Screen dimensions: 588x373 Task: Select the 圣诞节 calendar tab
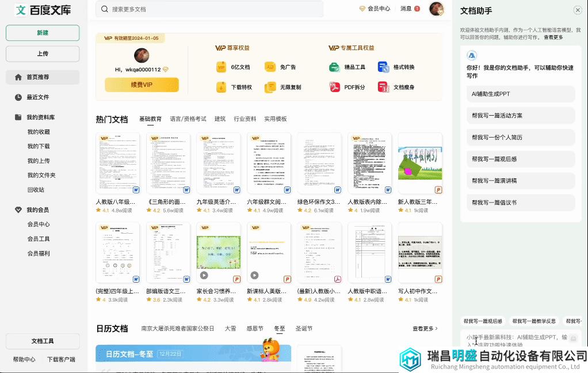click(x=304, y=328)
